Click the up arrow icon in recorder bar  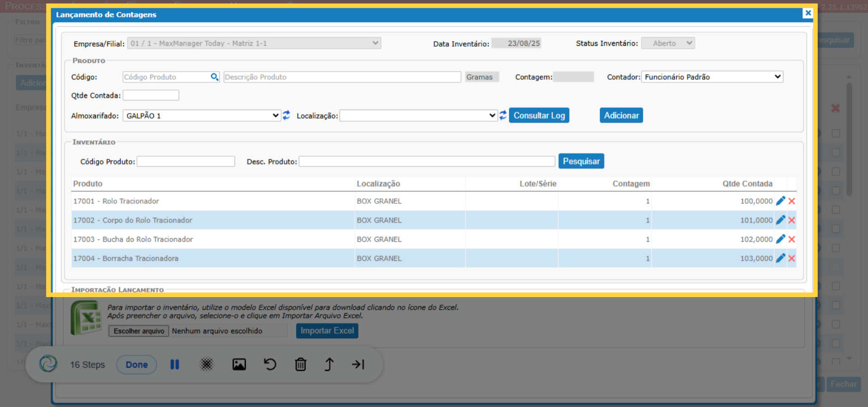click(x=329, y=364)
